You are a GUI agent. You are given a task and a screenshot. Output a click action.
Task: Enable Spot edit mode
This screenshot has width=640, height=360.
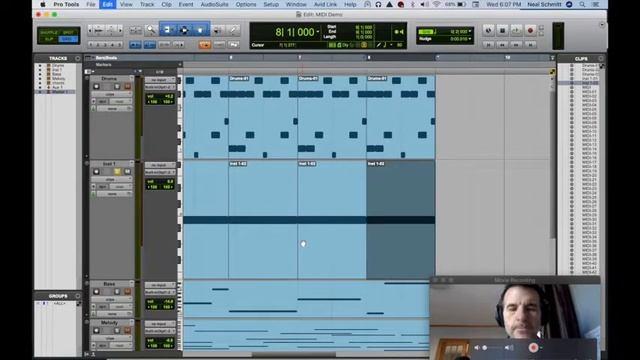[68, 32]
